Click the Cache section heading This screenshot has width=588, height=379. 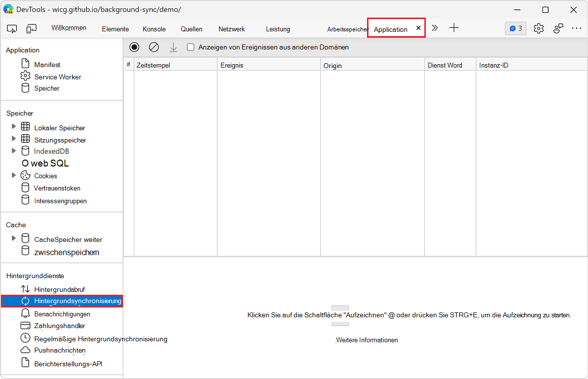(x=16, y=225)
